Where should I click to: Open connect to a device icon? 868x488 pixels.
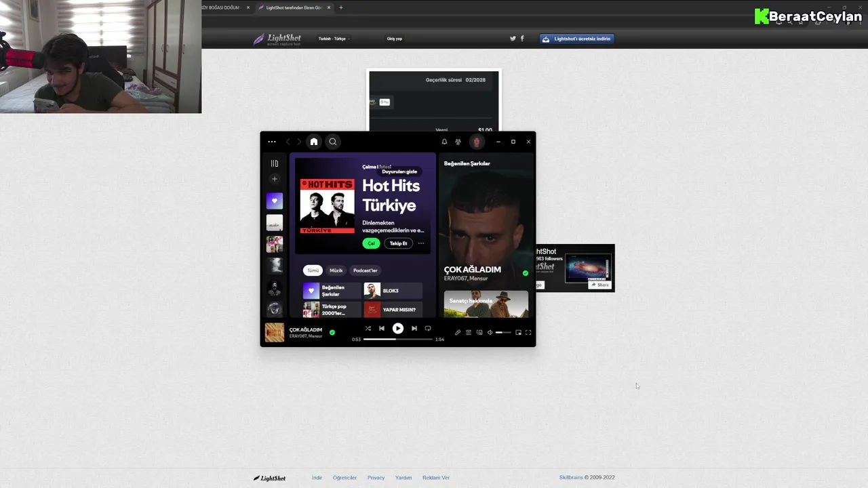tap(479, 332)
